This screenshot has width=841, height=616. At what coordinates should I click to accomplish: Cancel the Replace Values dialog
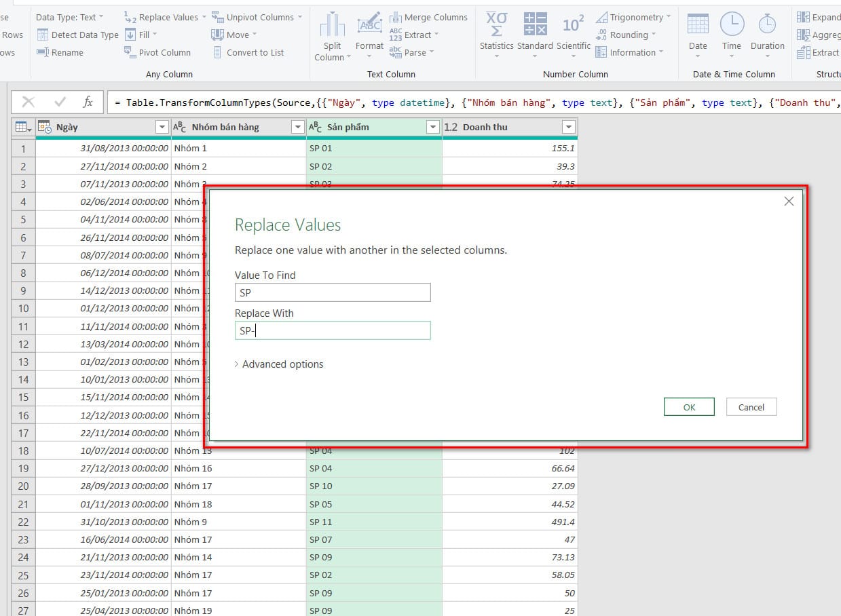click(751, 407)
